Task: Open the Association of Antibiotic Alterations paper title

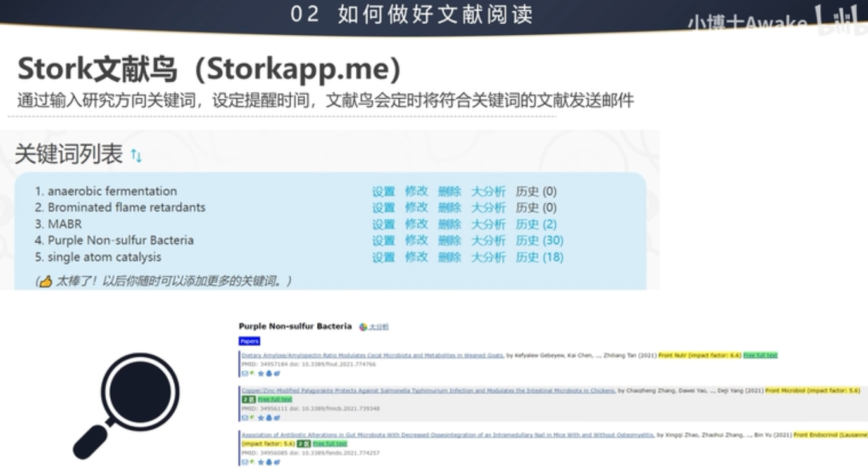Action: 448,435
